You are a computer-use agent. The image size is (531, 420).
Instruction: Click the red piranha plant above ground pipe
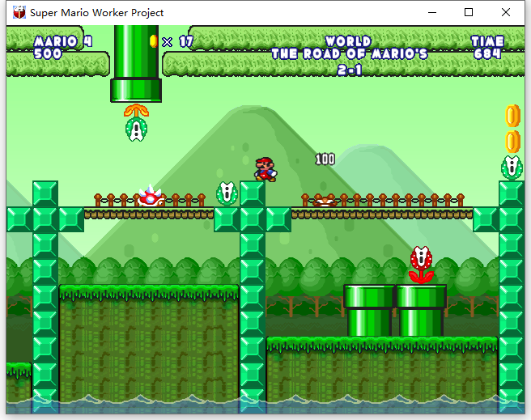[421, 265]
